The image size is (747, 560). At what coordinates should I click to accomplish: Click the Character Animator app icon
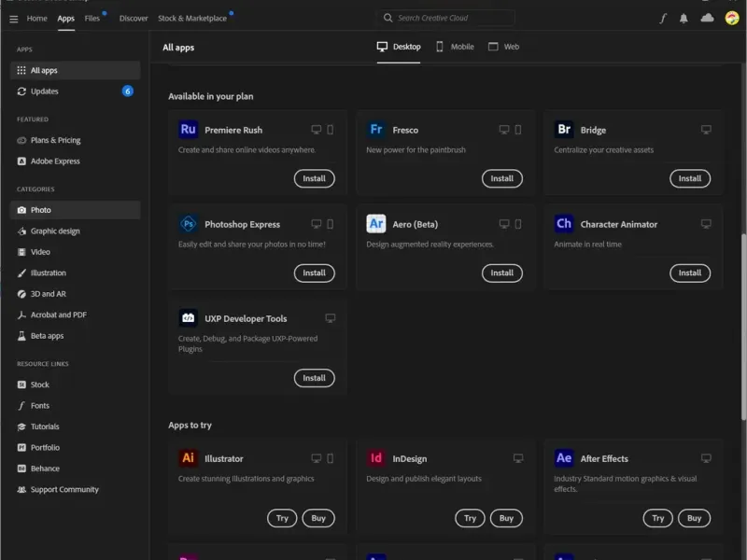564,223
